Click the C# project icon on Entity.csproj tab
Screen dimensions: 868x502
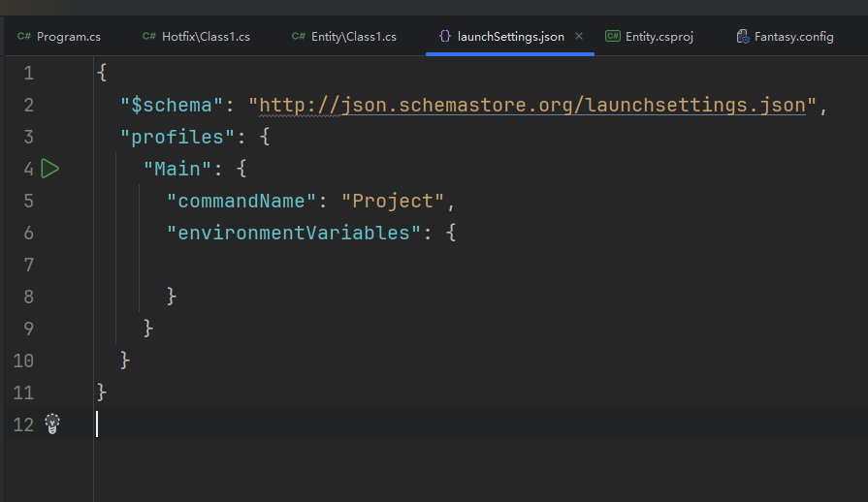pyautogui.click(x=613, y=37)
